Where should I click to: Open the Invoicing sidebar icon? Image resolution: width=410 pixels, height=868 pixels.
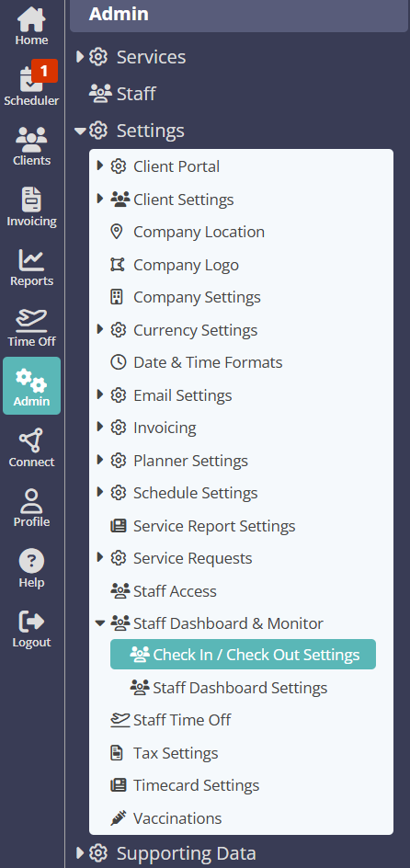point(31,200)
